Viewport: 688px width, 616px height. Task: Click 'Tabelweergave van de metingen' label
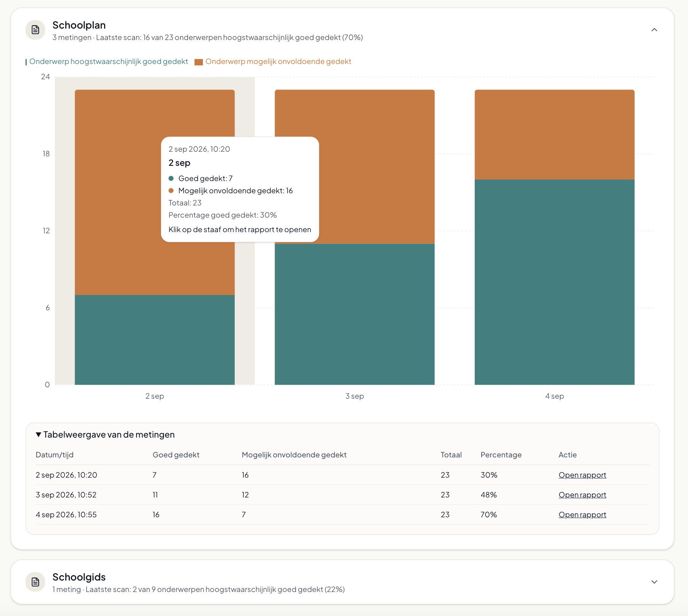click(x=109, y=435)
